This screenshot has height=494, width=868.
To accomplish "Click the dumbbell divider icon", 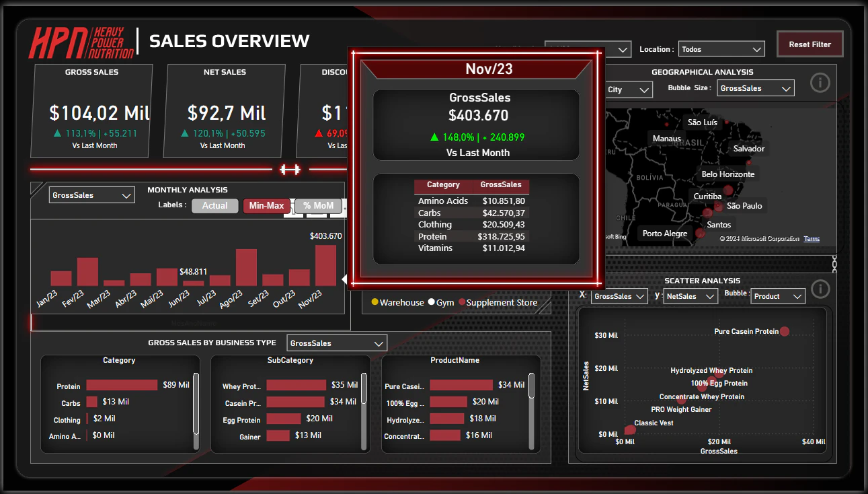I will click(x=290, y=170).
